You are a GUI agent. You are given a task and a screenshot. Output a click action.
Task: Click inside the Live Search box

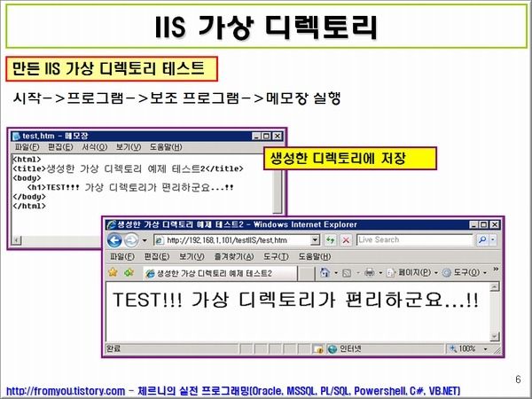415,240
